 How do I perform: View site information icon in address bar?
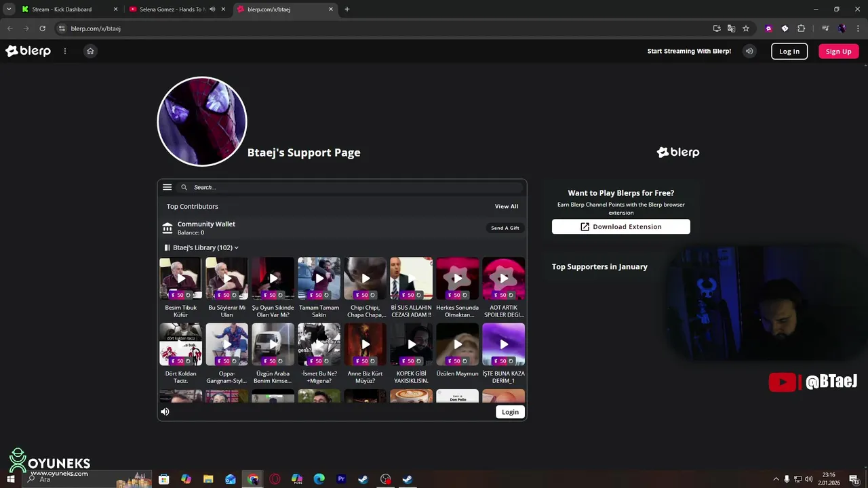pos(62,28)
